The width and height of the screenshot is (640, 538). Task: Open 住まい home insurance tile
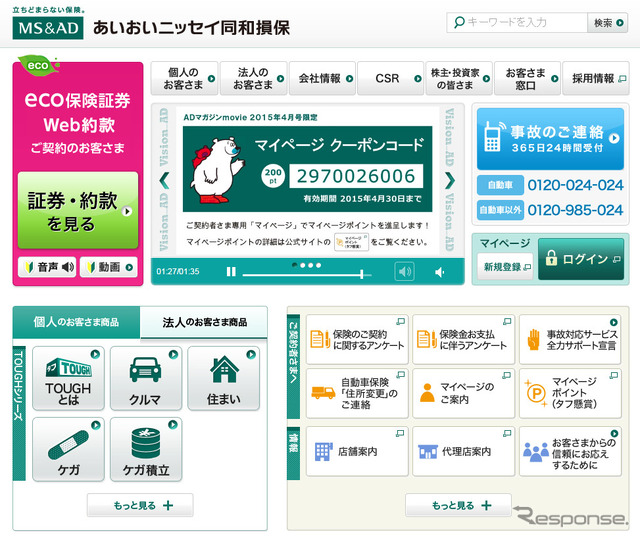coord(224,378)
